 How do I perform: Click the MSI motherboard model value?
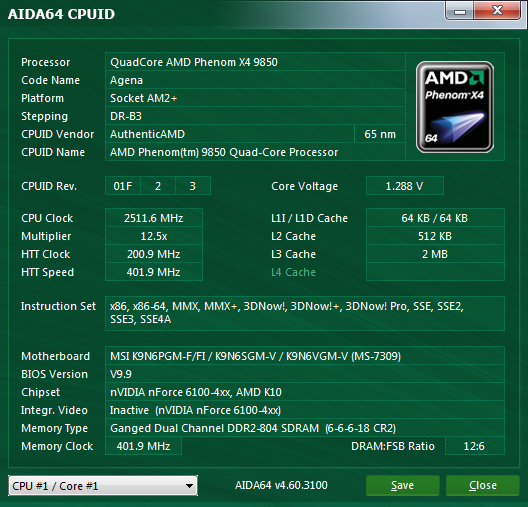[x=305, y=356]
